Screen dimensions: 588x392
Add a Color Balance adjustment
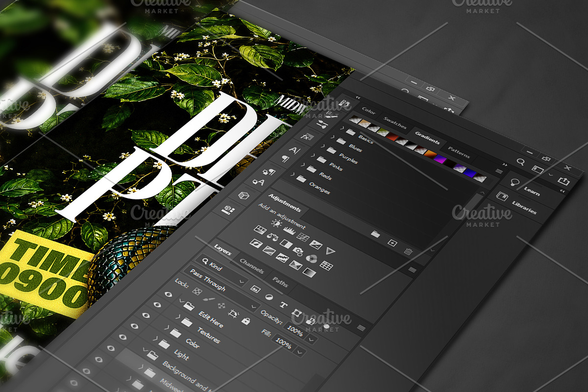272,237
